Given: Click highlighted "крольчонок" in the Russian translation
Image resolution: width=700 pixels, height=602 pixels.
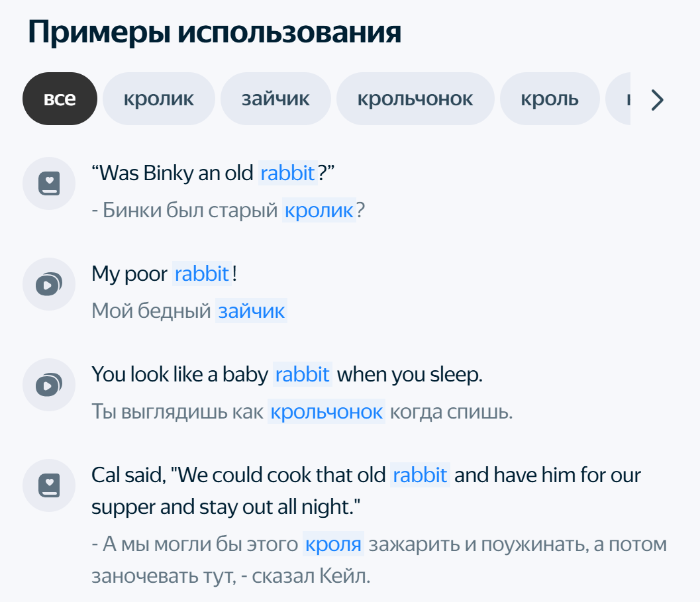Looking at the screenshot, I should (327, 411).
